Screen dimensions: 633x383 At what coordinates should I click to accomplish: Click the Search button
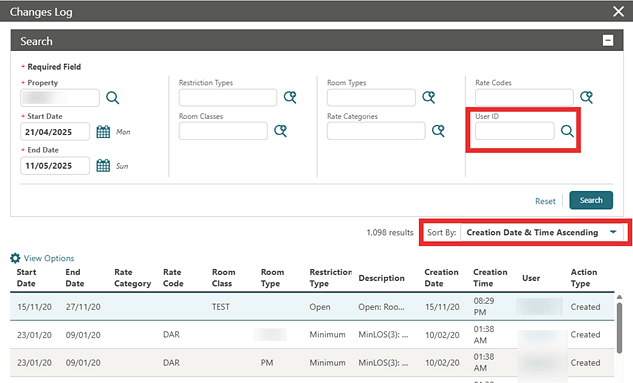click(x=591, y=200)
